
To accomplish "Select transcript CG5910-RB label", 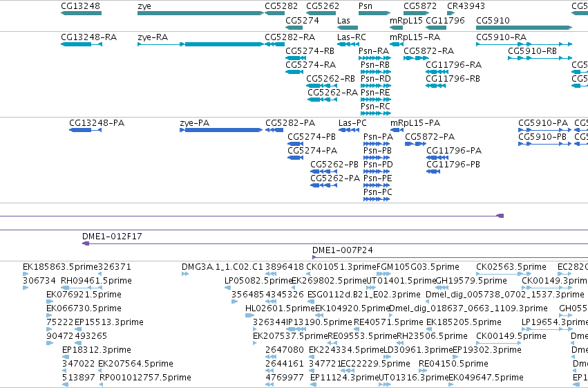I will 533,50.
